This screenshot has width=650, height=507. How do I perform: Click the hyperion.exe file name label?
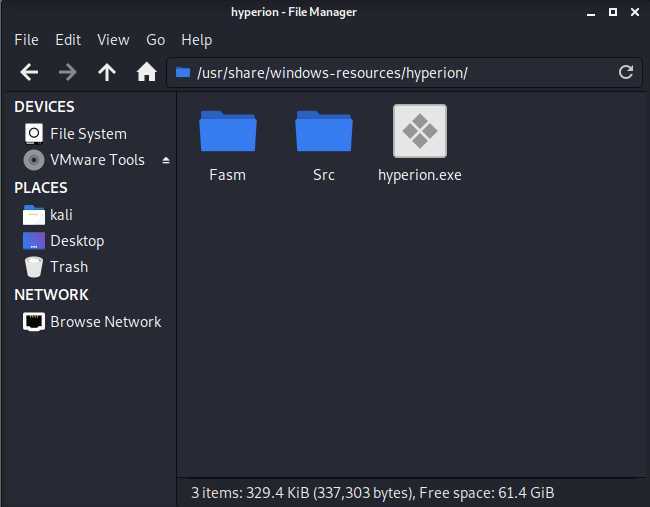point(420,175)
